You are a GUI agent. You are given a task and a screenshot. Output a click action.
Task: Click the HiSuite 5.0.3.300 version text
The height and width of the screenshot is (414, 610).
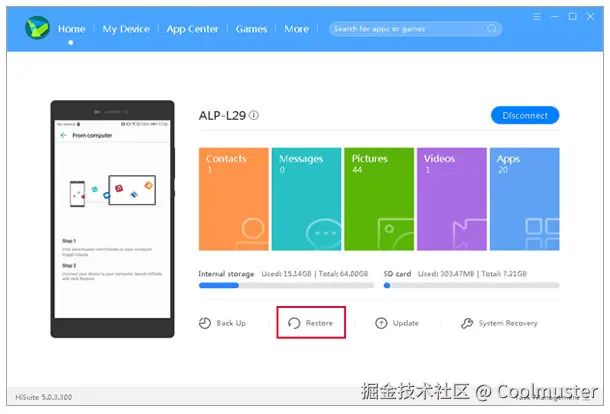tap(44, 397)
